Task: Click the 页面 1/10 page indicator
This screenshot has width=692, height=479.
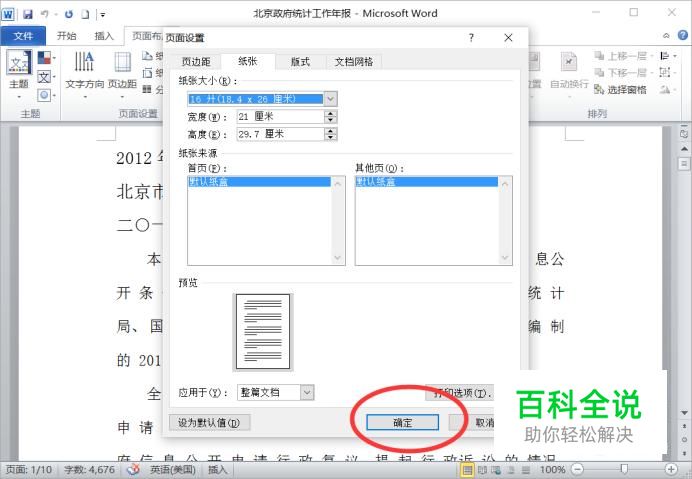Action: click(x=29, y=470)
